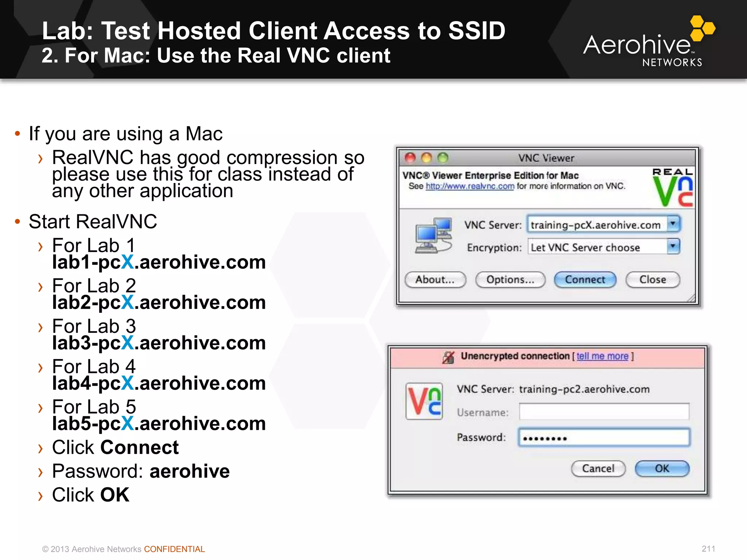The height and width of the screenshot is (560, 747).
Task: Click the Password input field
Action: [x=604, y=437]
